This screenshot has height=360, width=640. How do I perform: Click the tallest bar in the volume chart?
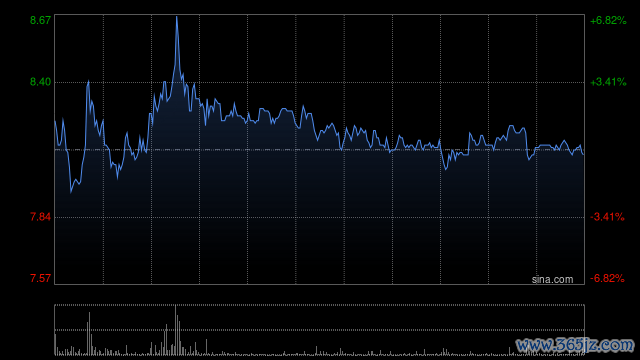click(x=176, y=330)
